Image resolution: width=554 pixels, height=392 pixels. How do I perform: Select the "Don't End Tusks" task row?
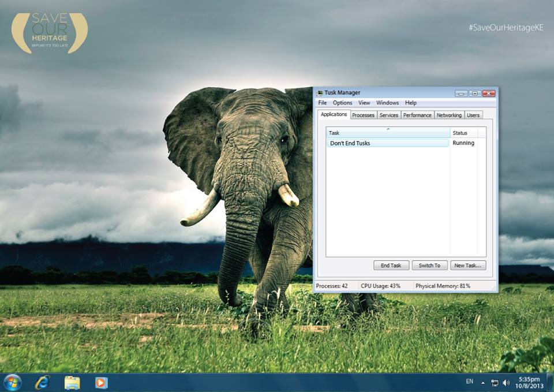[x=388, y=143]
